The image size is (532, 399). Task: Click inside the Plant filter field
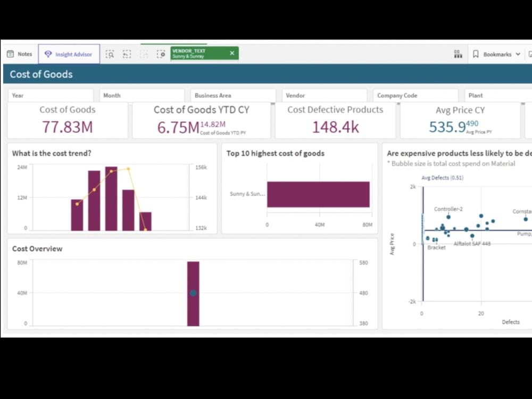click(x=497, y=95)
